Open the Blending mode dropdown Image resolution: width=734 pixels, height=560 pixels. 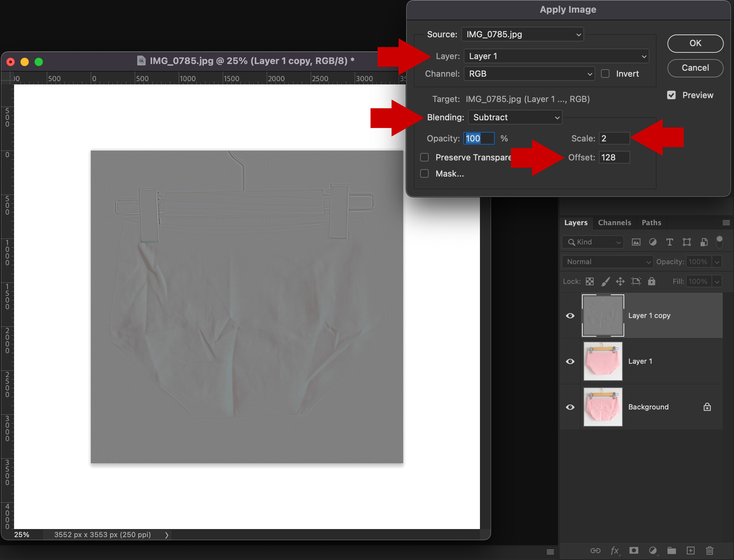[515, 117]
